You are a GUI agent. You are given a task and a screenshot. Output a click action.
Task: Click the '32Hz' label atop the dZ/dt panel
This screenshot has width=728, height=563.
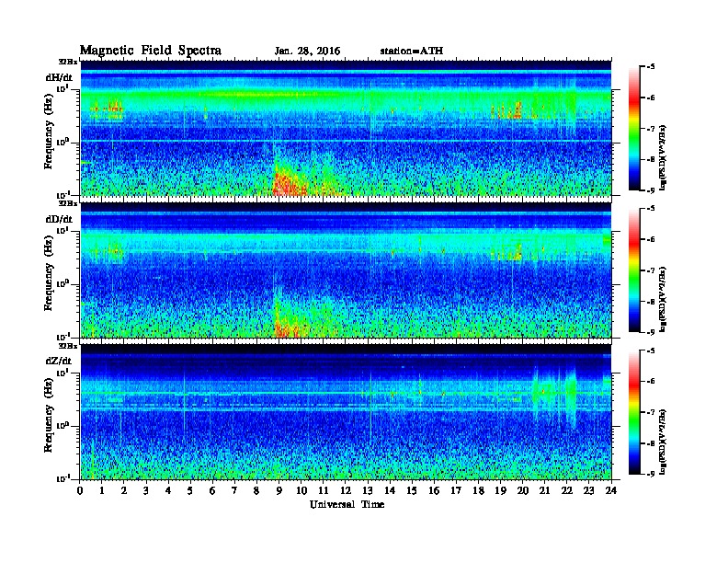67,345
